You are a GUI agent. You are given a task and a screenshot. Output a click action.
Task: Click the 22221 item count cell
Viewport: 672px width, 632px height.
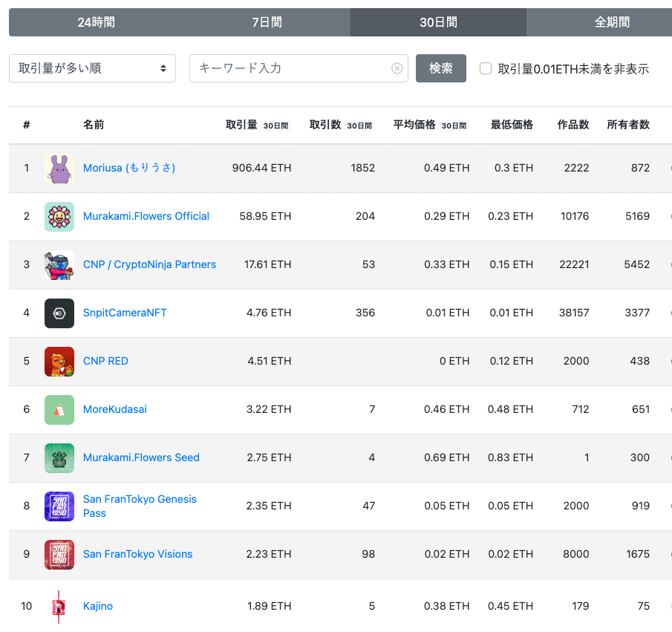[x=574, y=264]
